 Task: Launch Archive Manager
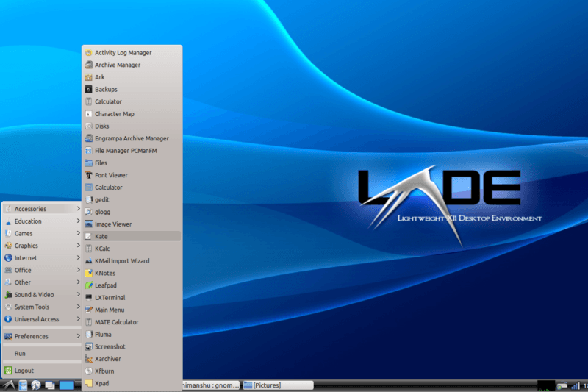132,65
